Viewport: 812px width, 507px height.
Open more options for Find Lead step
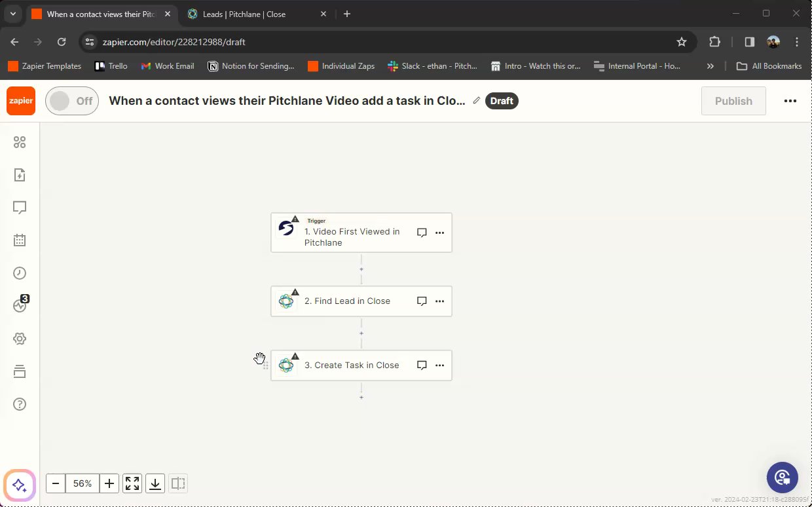click(x=439, y=301)
